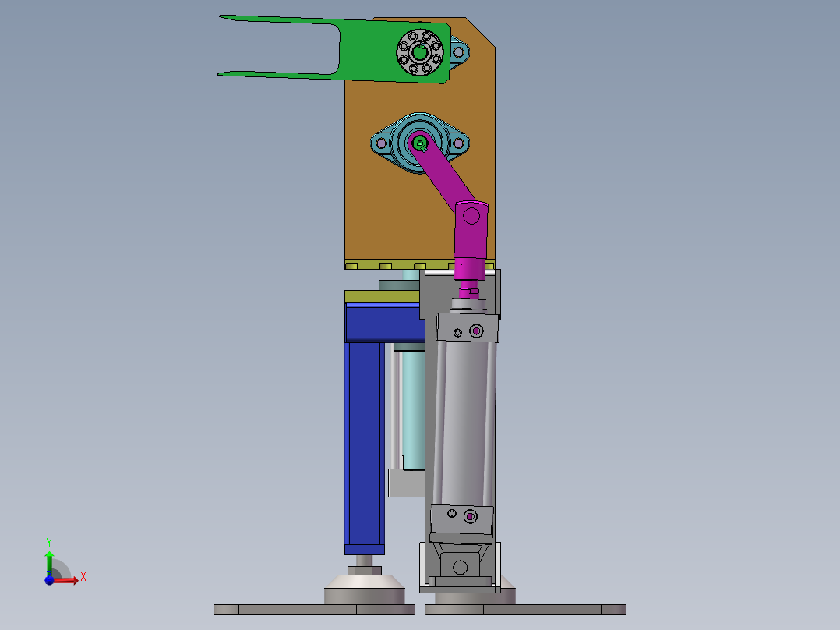Select the green shaft center in crank
The width and height of the screenshot is (840, 630).
(x=419, y=143)
